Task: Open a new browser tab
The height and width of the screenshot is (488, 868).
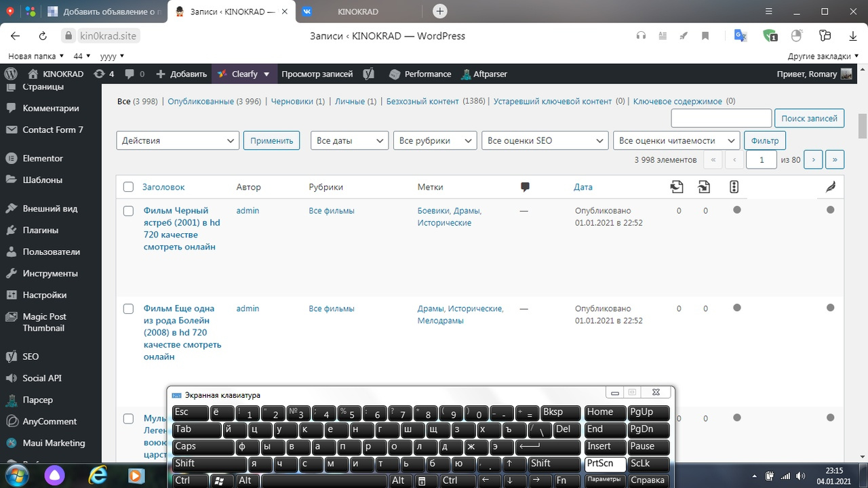Action: tap(440, 12)
